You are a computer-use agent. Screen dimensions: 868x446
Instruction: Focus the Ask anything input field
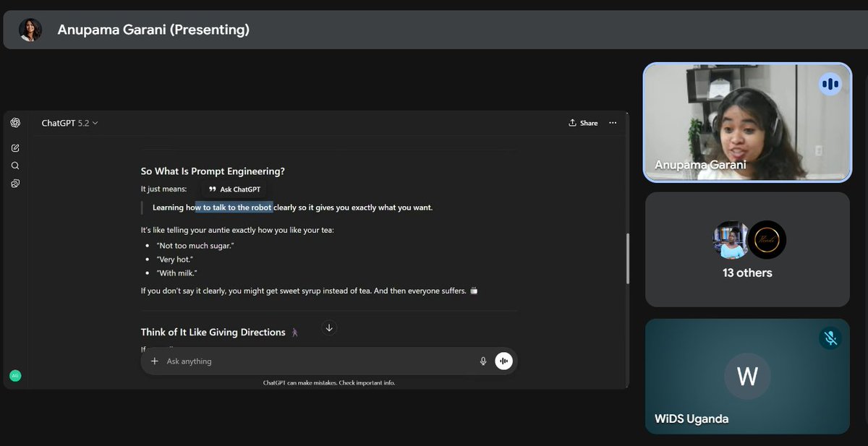coord(318,361)
